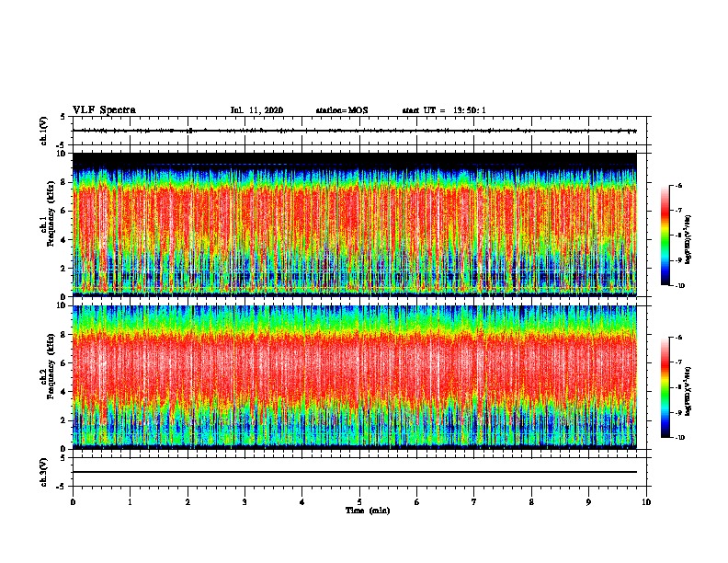Click the 'VLF Spectra' plot title
Screen dimensions: 728x563
(x=104, y=110)
